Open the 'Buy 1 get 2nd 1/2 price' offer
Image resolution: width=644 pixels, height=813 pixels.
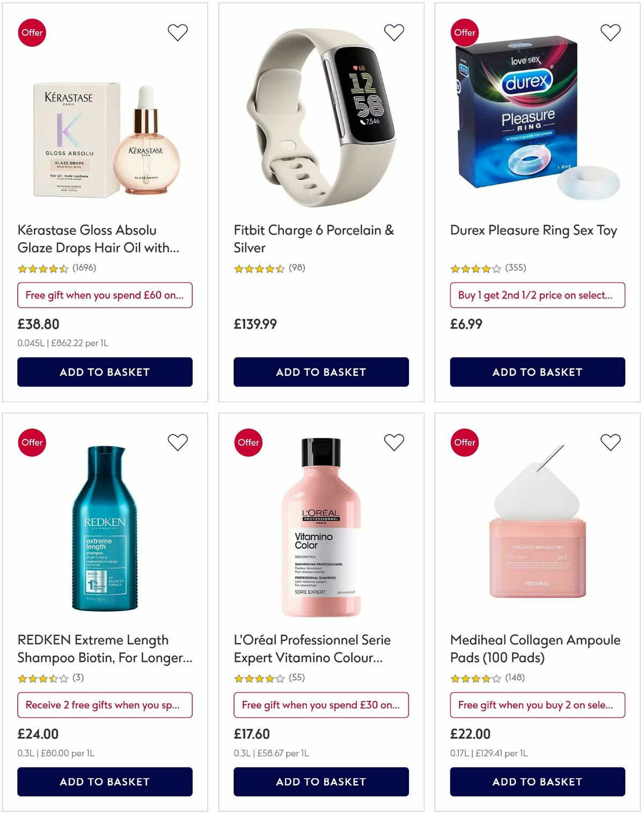tap(536, 295)
